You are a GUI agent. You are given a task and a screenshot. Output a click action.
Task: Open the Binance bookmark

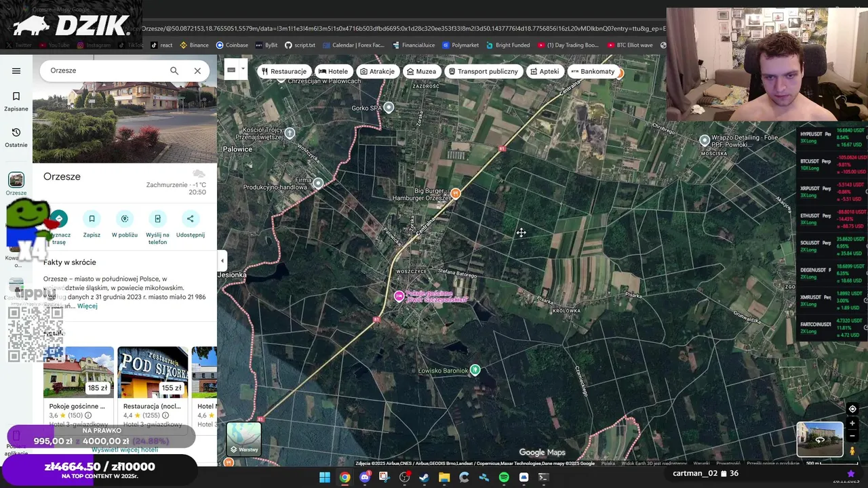tap(194, 45)
